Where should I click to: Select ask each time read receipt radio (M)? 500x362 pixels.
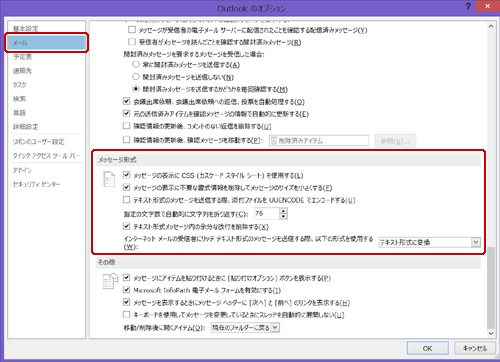click(136, 89)
